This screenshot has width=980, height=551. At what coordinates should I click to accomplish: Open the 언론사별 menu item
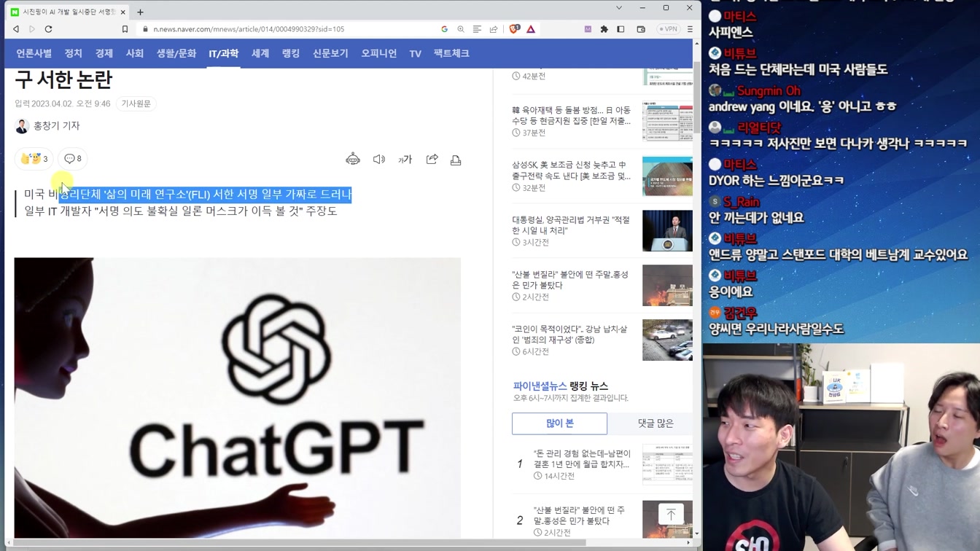(34, 53)
